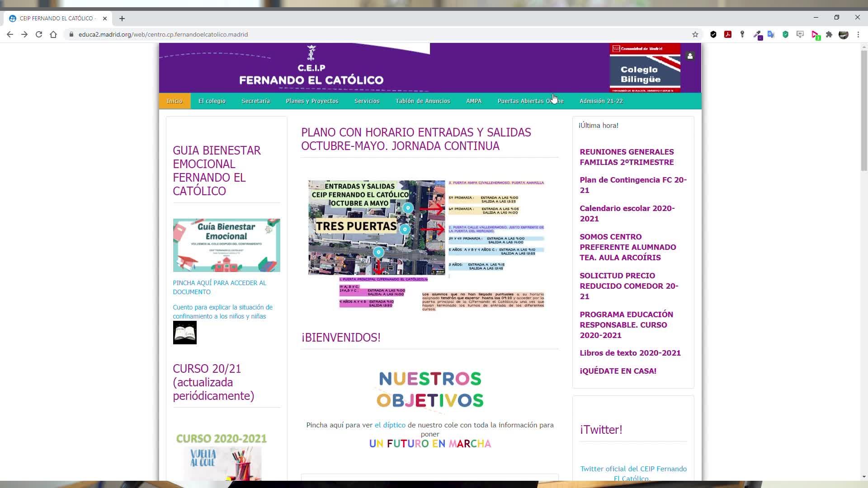Select the Inicio menu item
The width and height of the screenshot is (868, 488).
coord(175,101)
